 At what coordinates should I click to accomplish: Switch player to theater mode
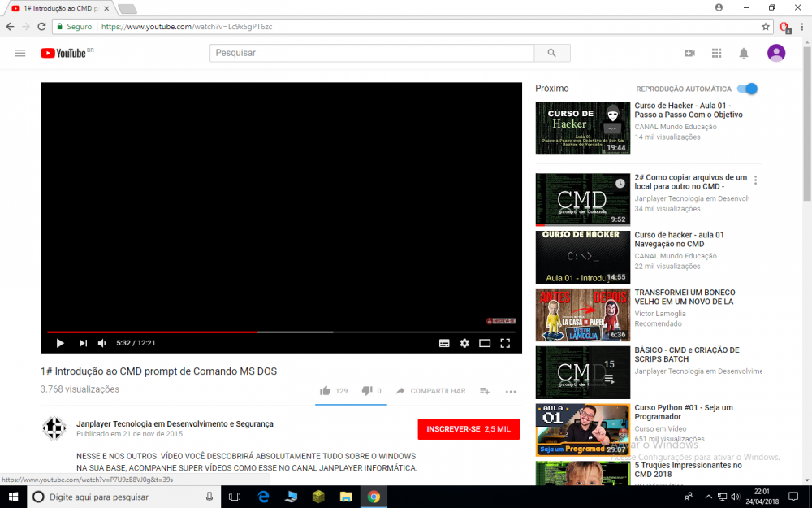[485, 343]
